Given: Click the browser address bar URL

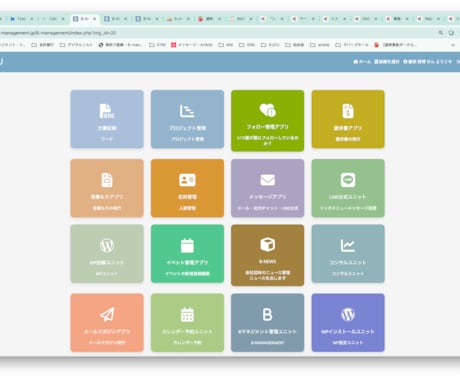Looking at the screenshot, I should (x=58, y=33).
